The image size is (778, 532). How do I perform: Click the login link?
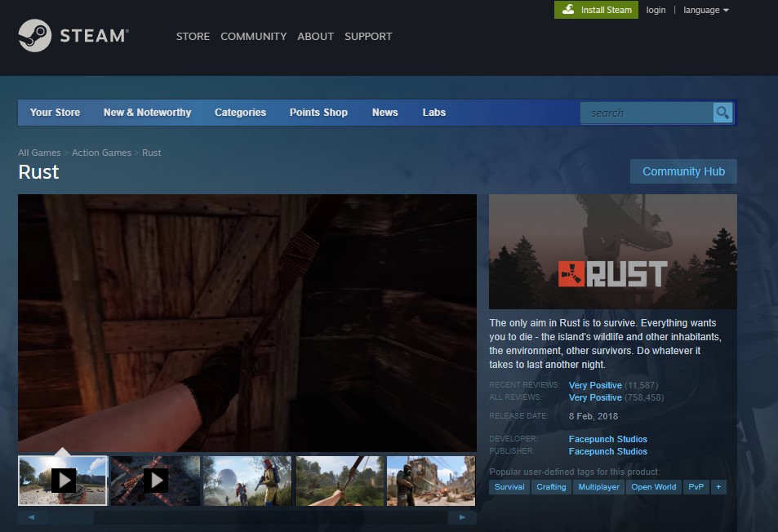(656, 10)
